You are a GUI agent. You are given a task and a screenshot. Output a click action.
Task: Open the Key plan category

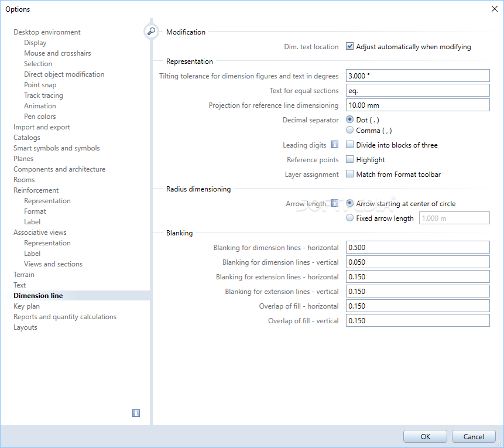point(27,306)
